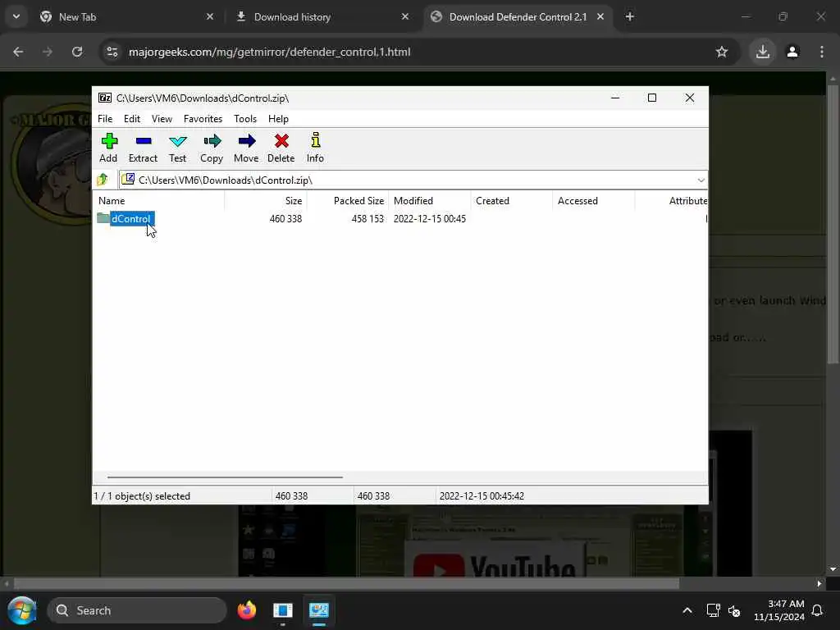Close the New Tab browser tab
Screen dimensions: 840x630
[x=210, y=17]
